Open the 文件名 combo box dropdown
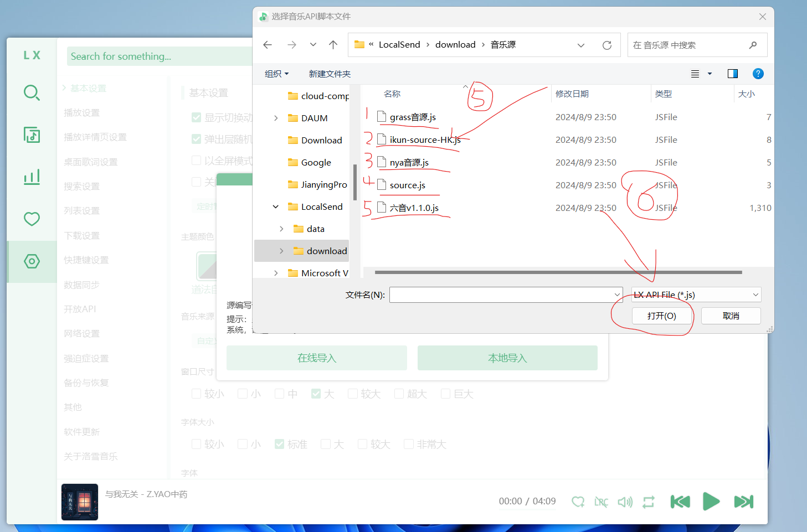807x532 pixels. tap(618, 295)
